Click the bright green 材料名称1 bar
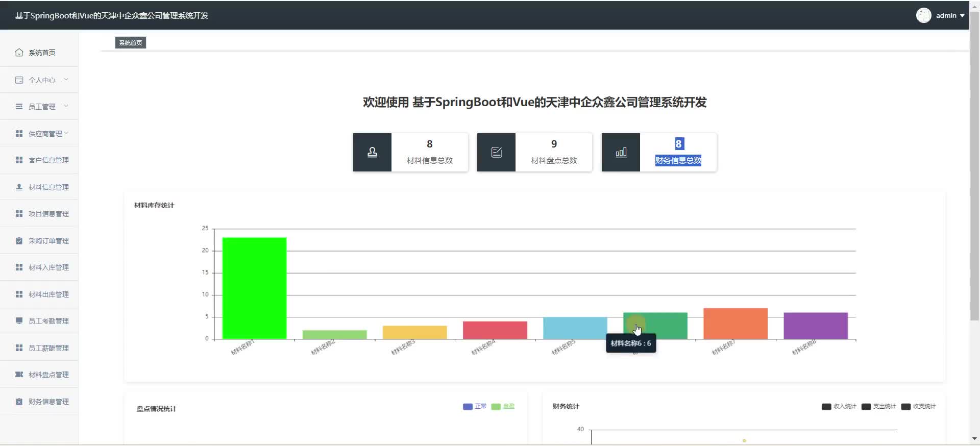Viewport: 980px width, 446px height. tap(254, 288)
